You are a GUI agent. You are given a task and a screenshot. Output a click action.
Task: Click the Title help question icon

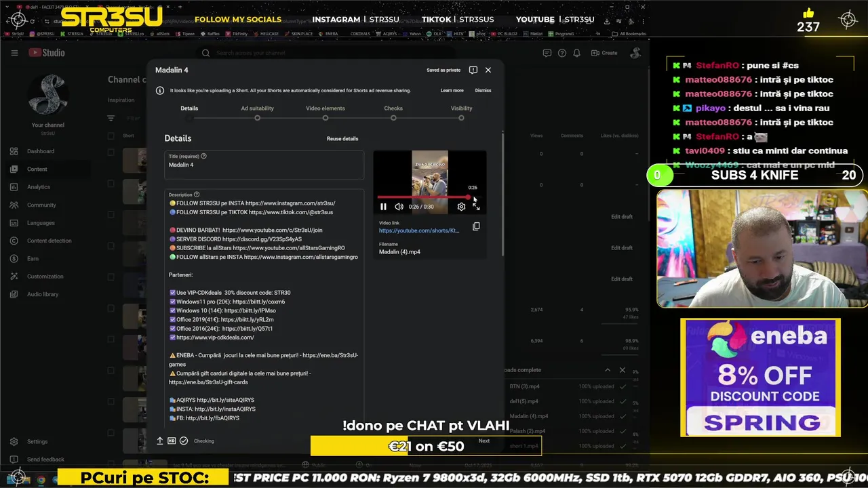pyautogui.click(x=203, y=156)
